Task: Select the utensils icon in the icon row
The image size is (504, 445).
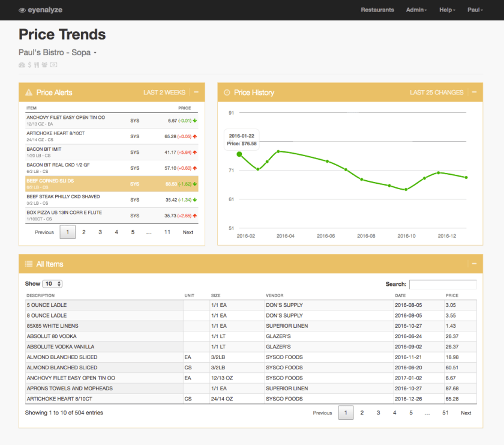Action: point(37,64)
